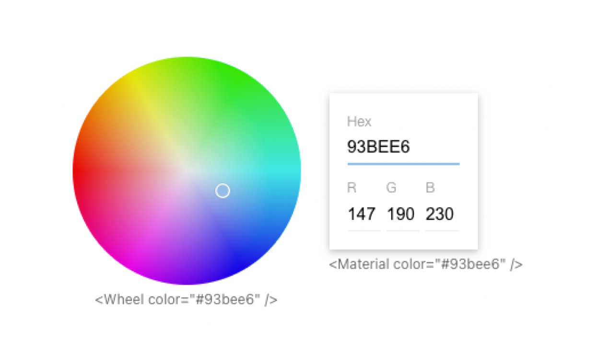Click the R column label
The image size is (609, 364).
[x=351, y=188]
